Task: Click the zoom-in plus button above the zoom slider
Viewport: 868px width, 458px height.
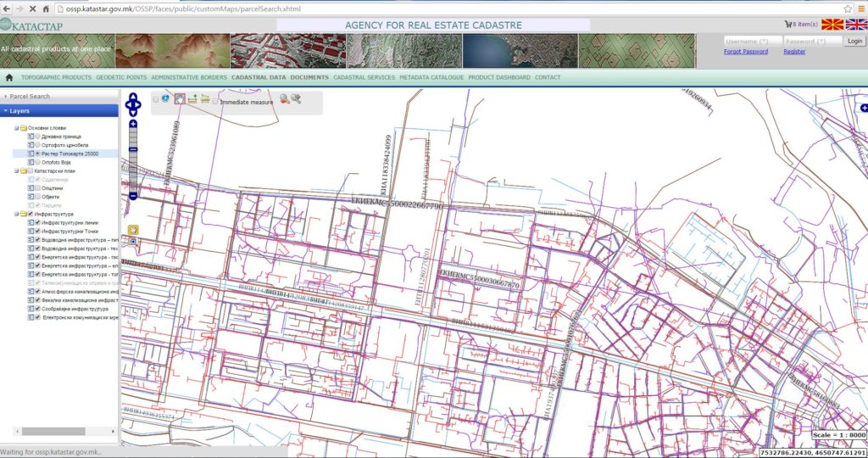Action: click(133, 124)
